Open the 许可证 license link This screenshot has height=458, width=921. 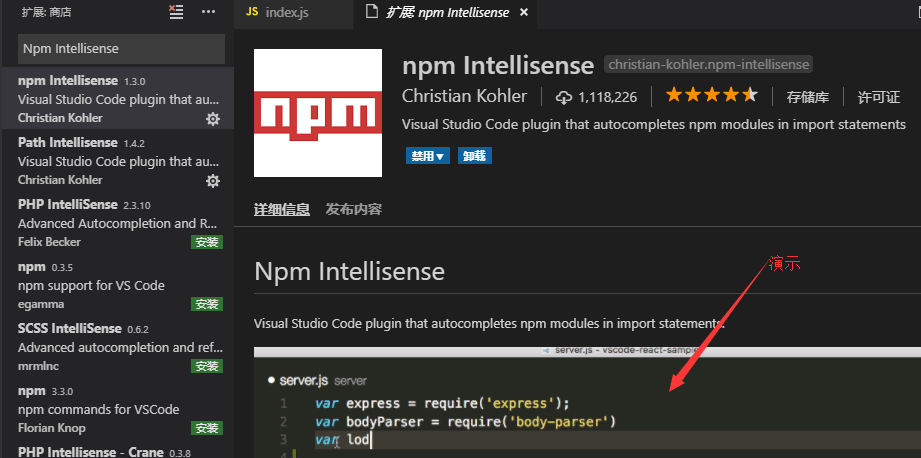click(x=879, y=97)
